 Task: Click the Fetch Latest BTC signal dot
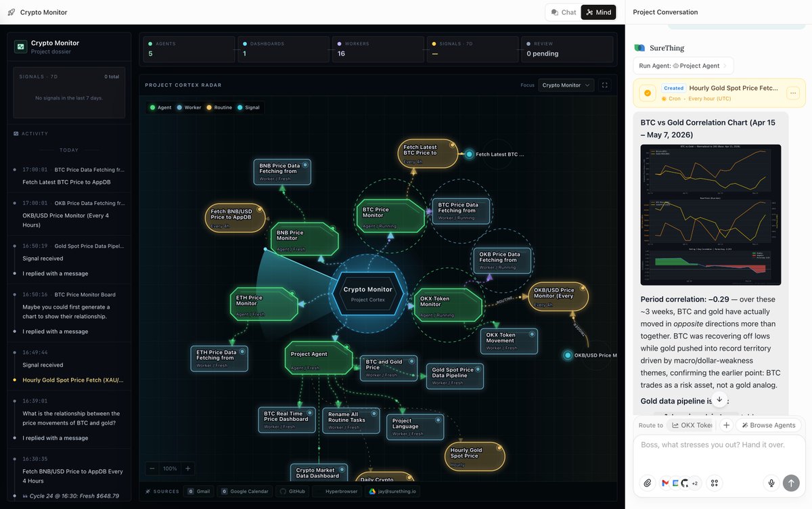pos(469,154)
